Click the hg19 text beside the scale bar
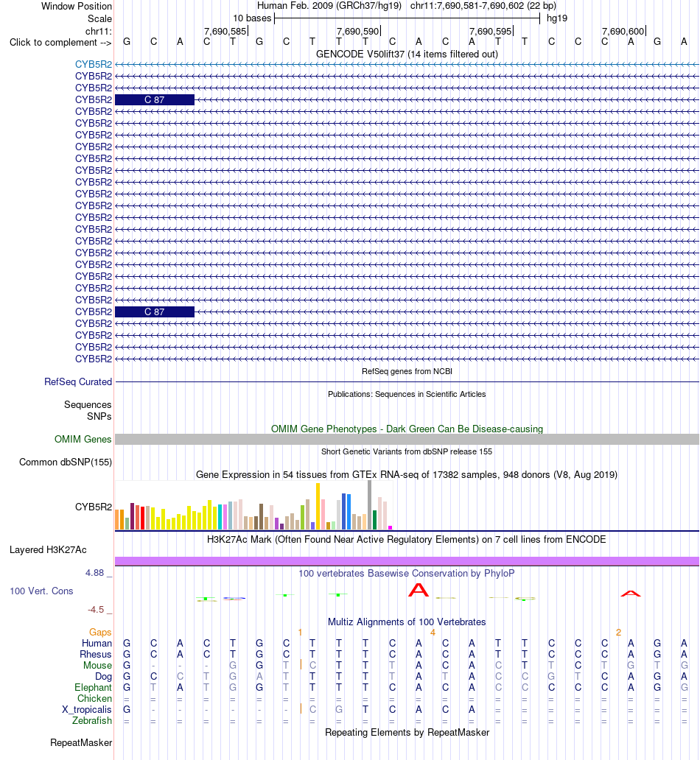This screenshot has width=700, height=760. tap(556, 18)
